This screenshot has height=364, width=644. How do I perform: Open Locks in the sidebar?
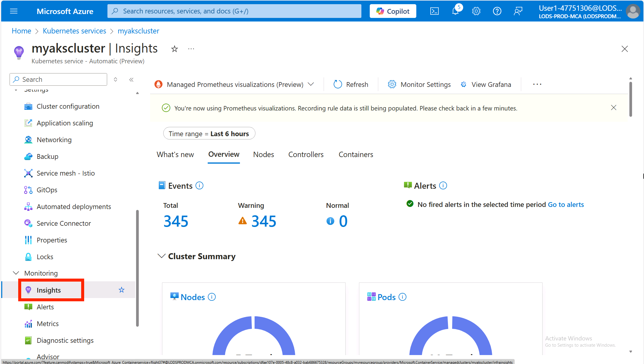point(45,257)
